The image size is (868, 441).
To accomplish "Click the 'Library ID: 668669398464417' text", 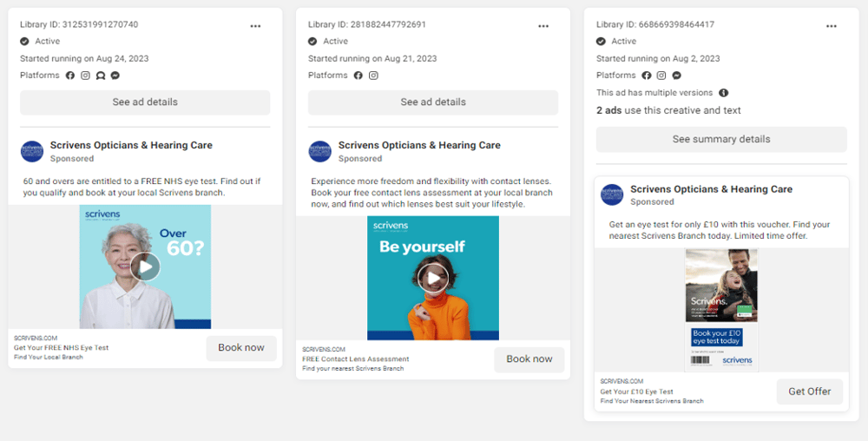I will 655,24.
